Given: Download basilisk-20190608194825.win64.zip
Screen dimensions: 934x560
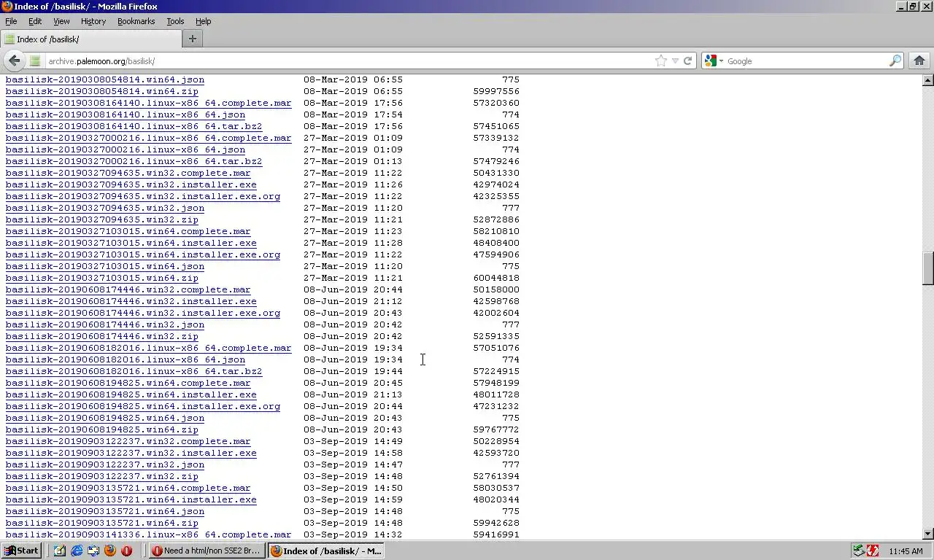Looking at the screenshot, I should [x=102, y=429].
